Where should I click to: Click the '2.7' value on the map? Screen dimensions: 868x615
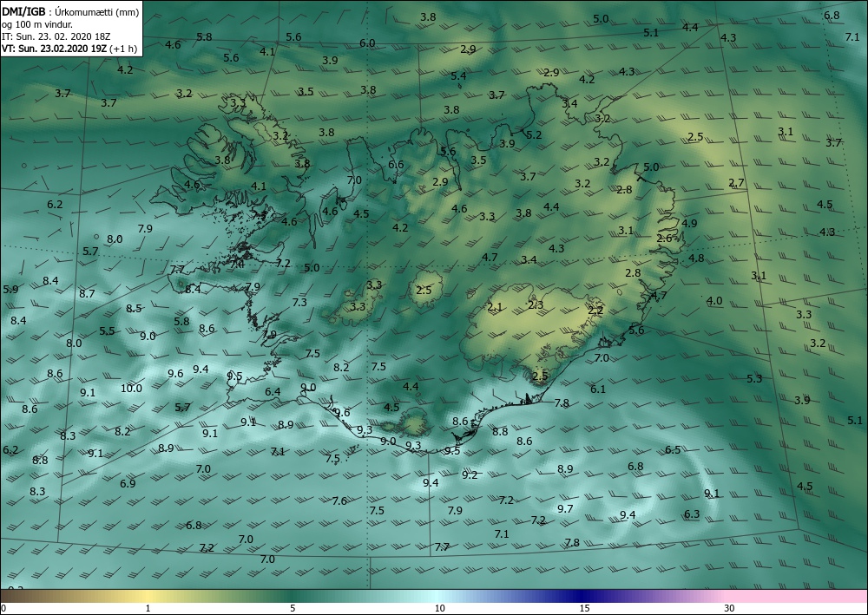coord(736,182)
